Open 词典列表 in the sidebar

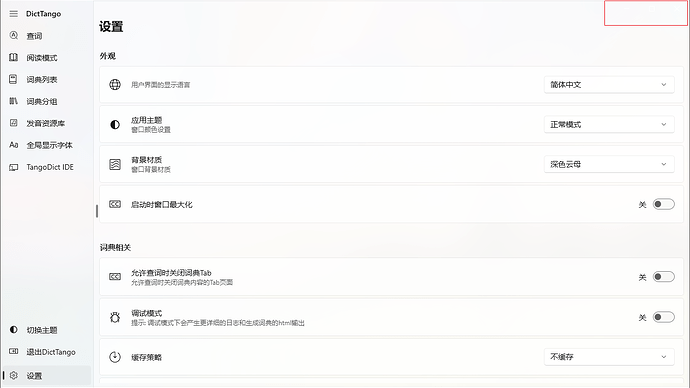47,79
